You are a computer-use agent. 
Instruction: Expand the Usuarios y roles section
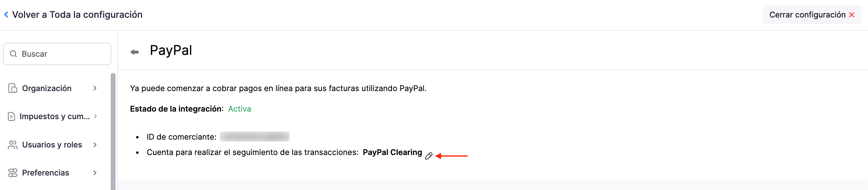(x=95, y=144)
